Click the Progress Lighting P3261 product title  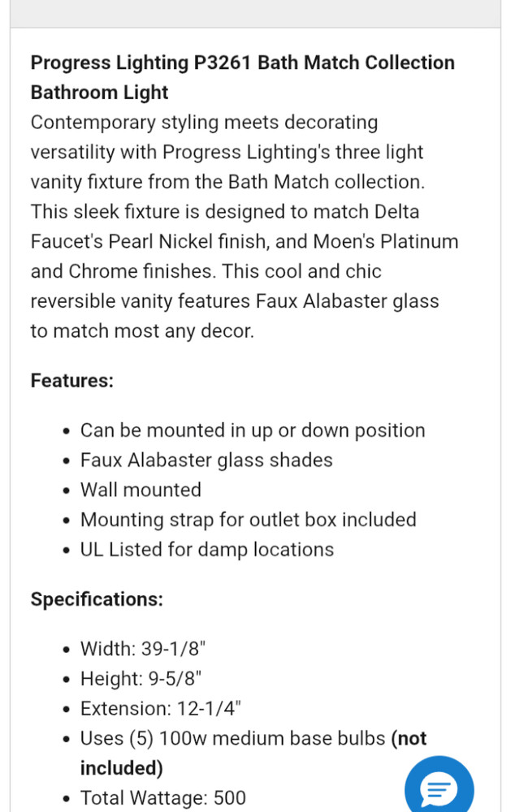click(x=242, y=77)
